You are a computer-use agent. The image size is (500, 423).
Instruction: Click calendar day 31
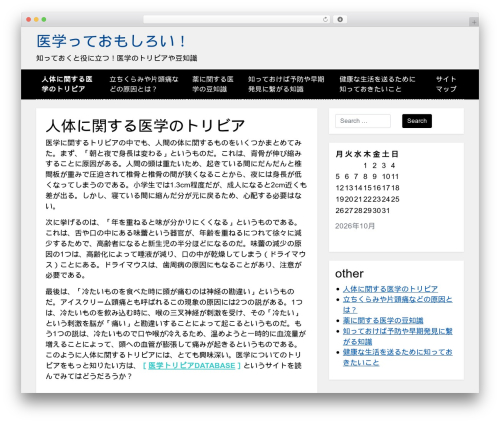(386, 211)
